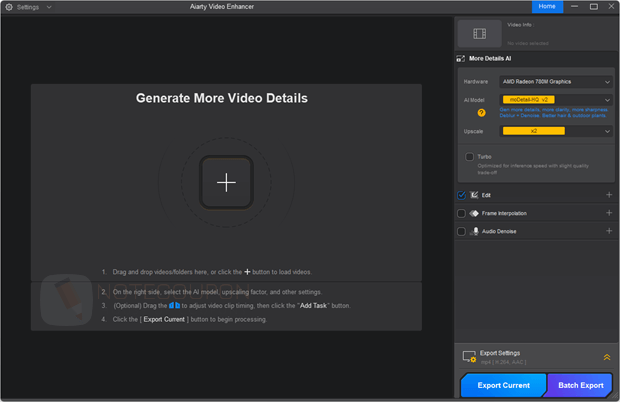The height and width of the screenshot is (402, 620).
Task: Enable Audio Denoise checkbox
Action: coord(461,231)
